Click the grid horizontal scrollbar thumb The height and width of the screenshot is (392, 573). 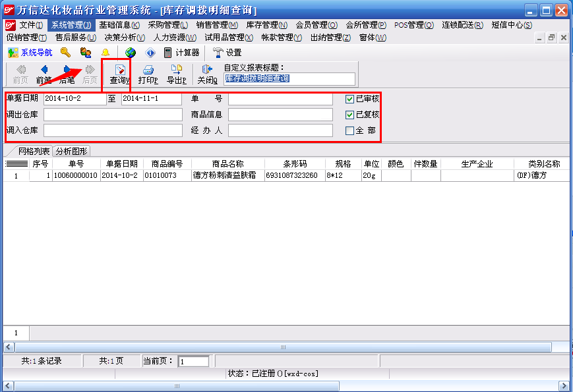283,347
